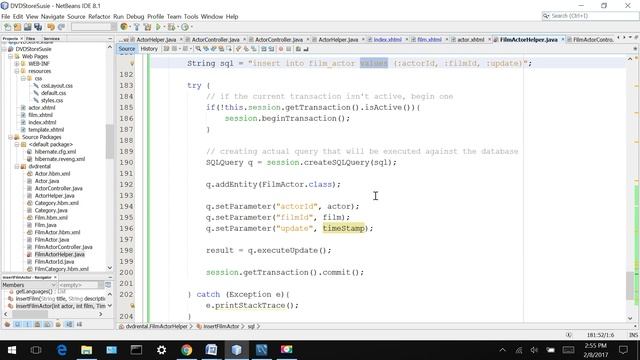Click the Save All toolbar icon
640x360 pixels.
[38, 27]
